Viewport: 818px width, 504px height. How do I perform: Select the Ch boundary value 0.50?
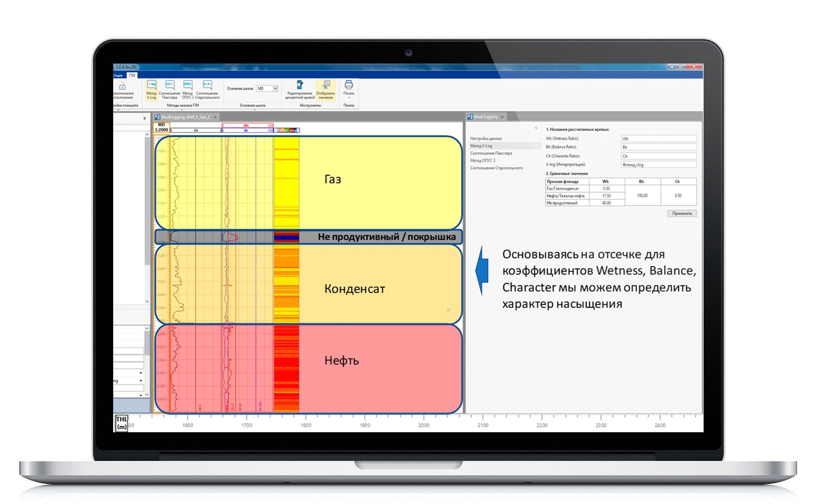pos(678,195)
